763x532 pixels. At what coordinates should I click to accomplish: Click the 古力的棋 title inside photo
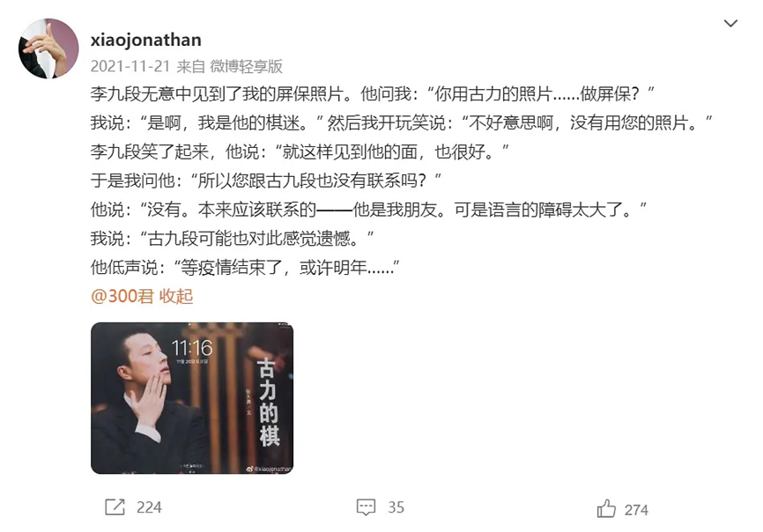(x=268, y=403)
